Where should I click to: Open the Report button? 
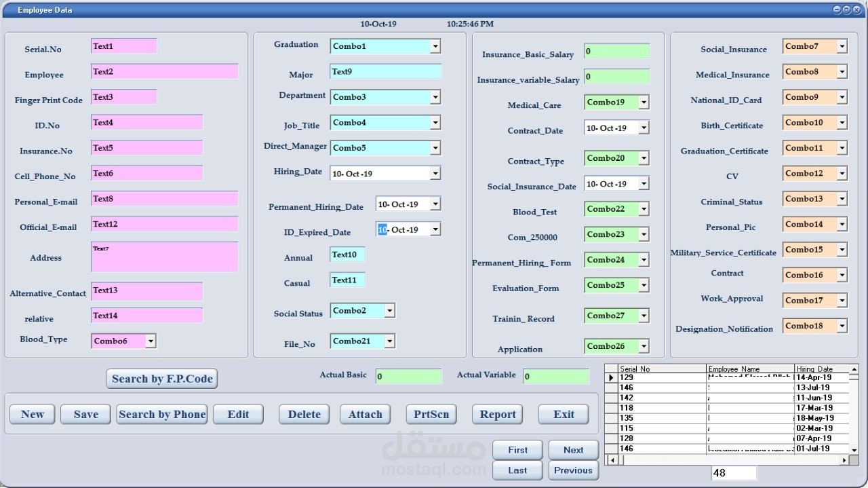coord(498,415)
